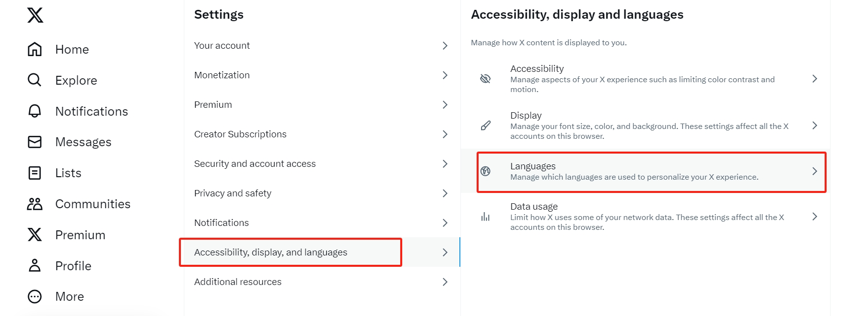Expand Your account settings chevron
The height and width of the screenshot is (316, 868).
(x=445, y=46)
